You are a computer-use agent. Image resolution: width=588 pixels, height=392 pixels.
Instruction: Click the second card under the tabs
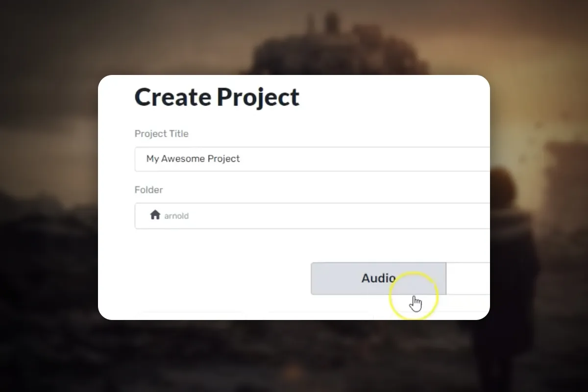(x=317, y=315)
